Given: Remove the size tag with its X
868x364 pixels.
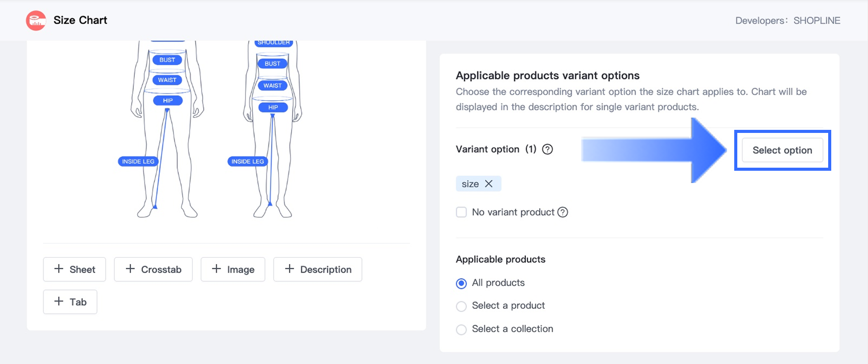Looking at the screenshot, I should pyautogui.click(x=489, y=184).
